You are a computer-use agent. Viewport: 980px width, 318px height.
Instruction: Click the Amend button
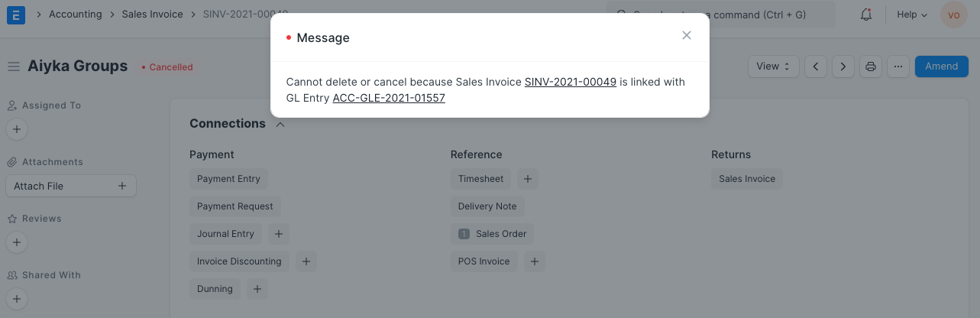click(x=941, y=67)
